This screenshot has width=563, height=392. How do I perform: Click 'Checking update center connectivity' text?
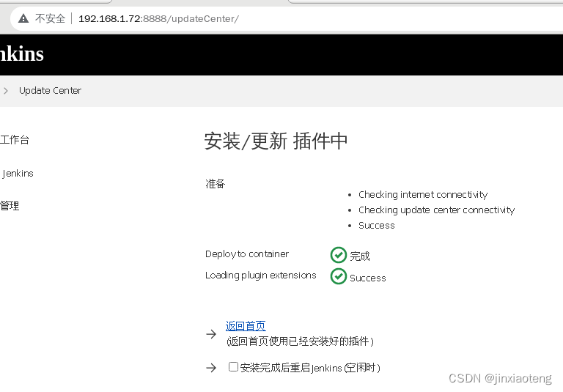point(437,210)
